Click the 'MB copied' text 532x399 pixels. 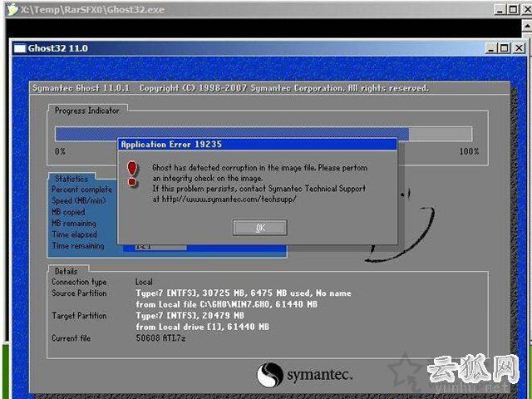(68, 212)
